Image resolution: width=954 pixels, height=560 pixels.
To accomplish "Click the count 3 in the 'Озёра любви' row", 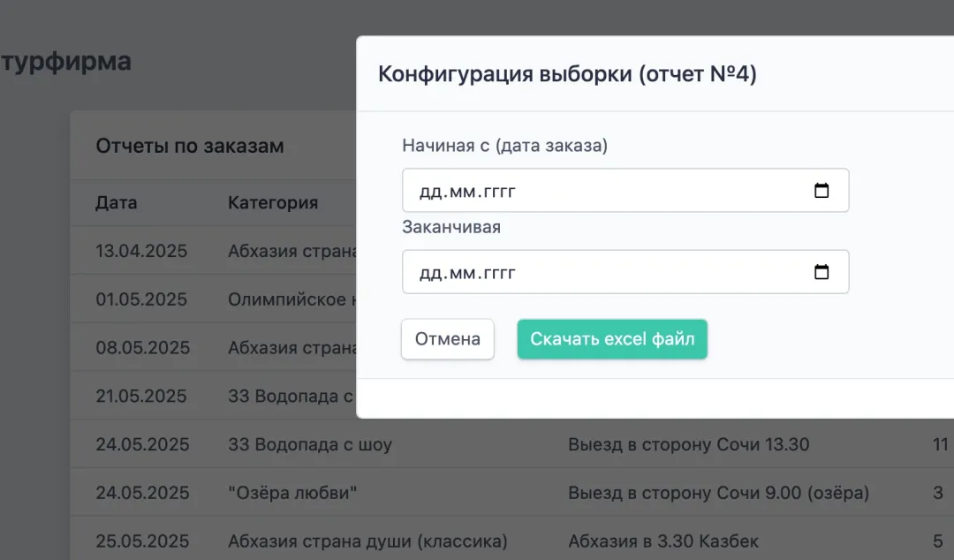I will 938,493.
